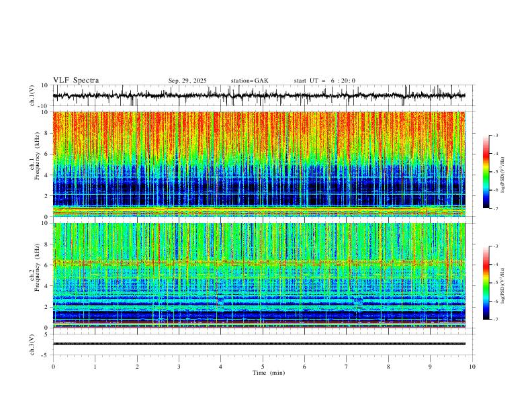The image size is (532, 411).
Task: Click the ch.2 "Frequency (kHz)" axis label
Action: pos(37,267)
